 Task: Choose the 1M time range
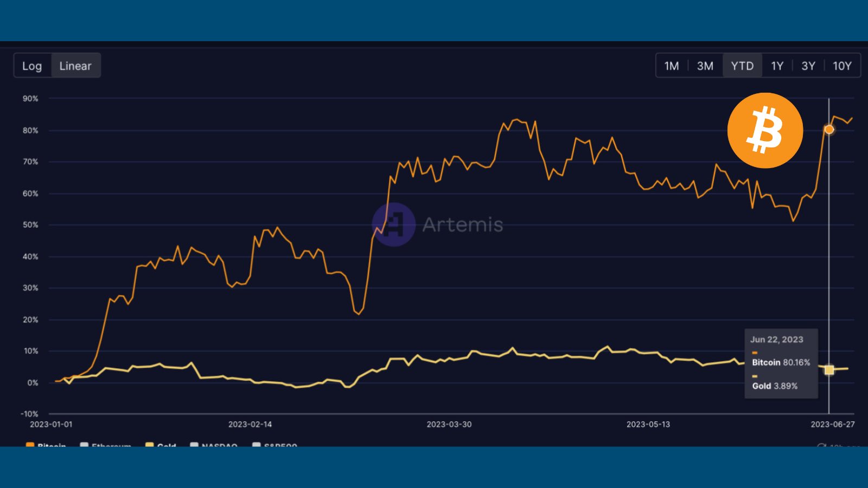coord(672,66)
